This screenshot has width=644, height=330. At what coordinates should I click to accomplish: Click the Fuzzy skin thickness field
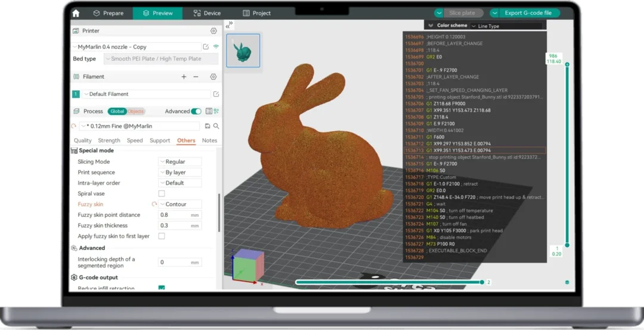[180, 225]
